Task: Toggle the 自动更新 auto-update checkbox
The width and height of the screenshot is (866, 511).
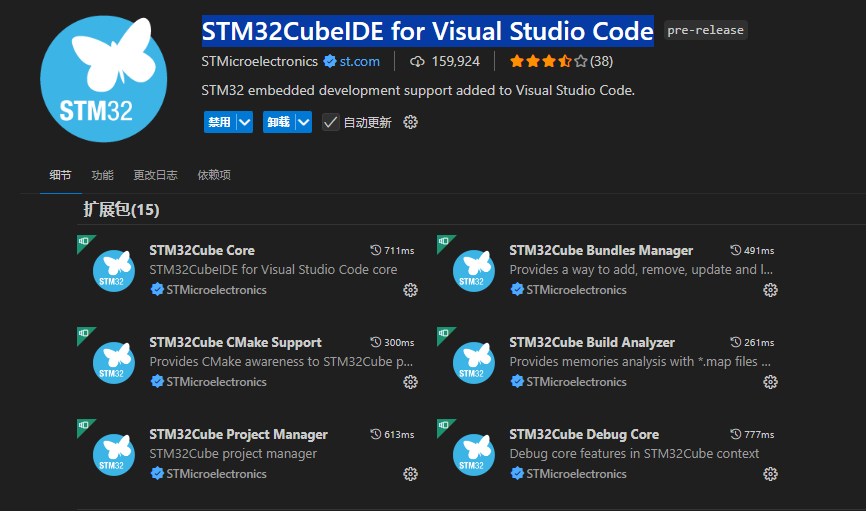Action: 330,122
